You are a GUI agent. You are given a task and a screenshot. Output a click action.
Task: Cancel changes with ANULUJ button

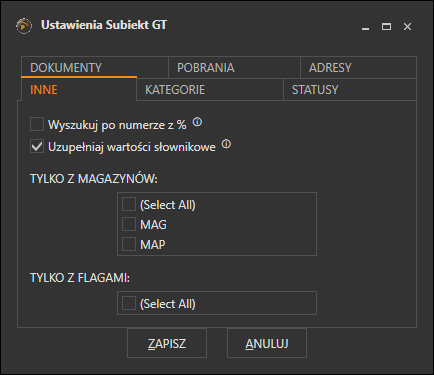(267, 343)
